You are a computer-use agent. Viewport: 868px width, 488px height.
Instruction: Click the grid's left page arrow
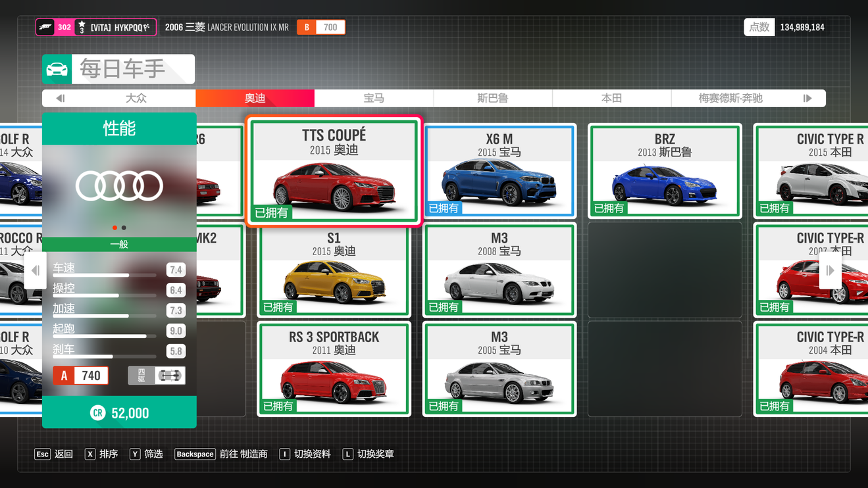[x=36, y=270]
